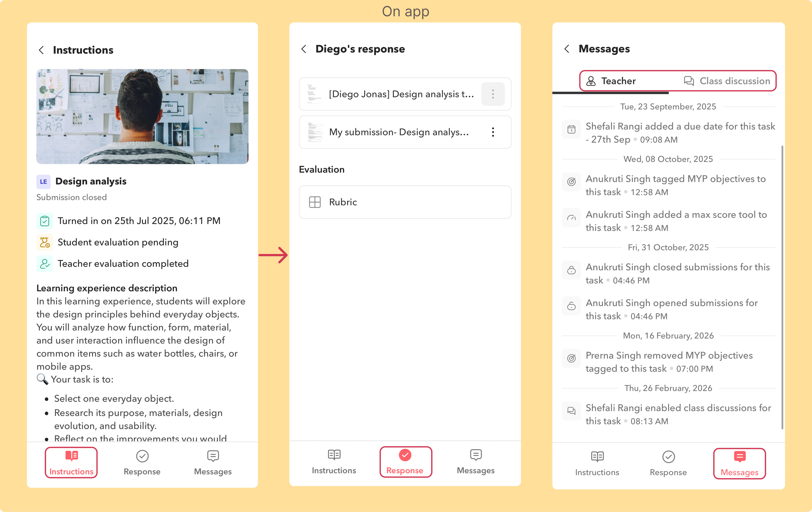Screen dimensions: 812x512
Task: Click the 'Submission closed' status text
Action: click(x=71, y=197)
